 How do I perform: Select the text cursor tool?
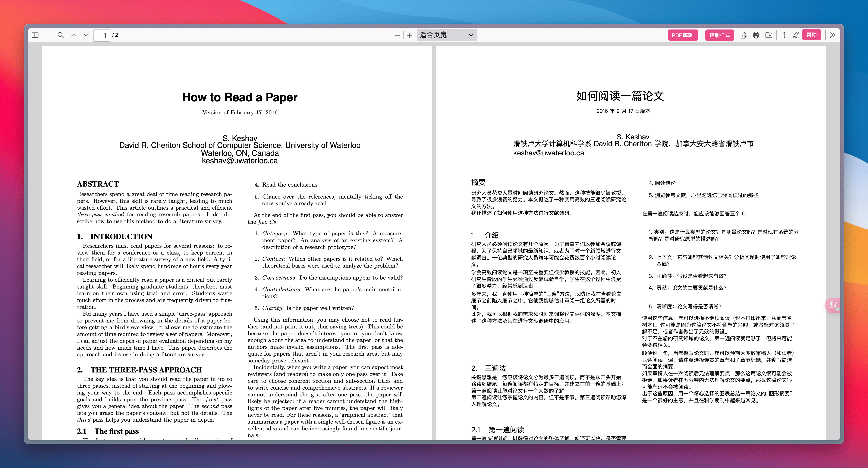pyautogui.click(x=784, y=35)
